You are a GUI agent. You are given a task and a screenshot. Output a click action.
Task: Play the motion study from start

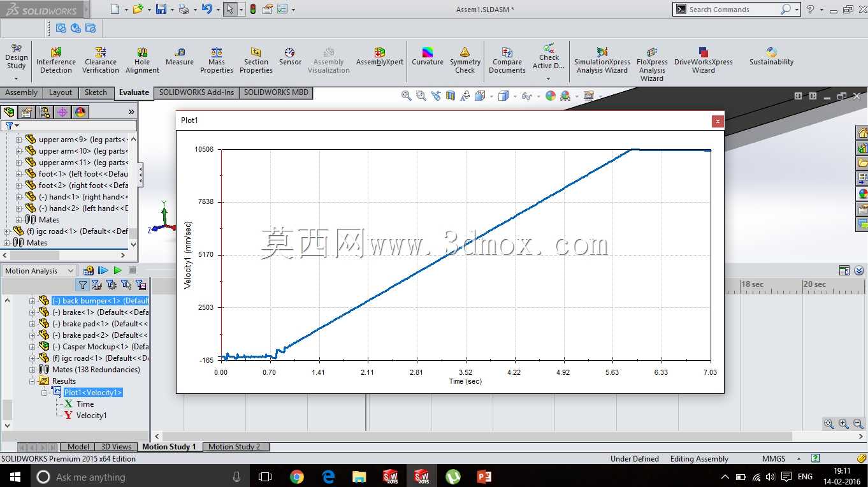103,271
